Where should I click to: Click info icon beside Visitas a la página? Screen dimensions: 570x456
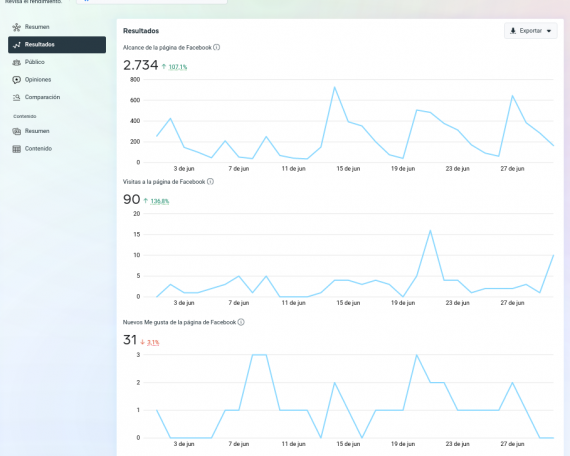[x=210, y=181]
